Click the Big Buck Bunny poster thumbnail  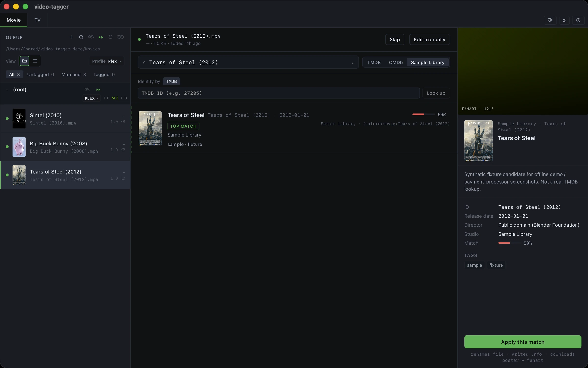(19, 147)
